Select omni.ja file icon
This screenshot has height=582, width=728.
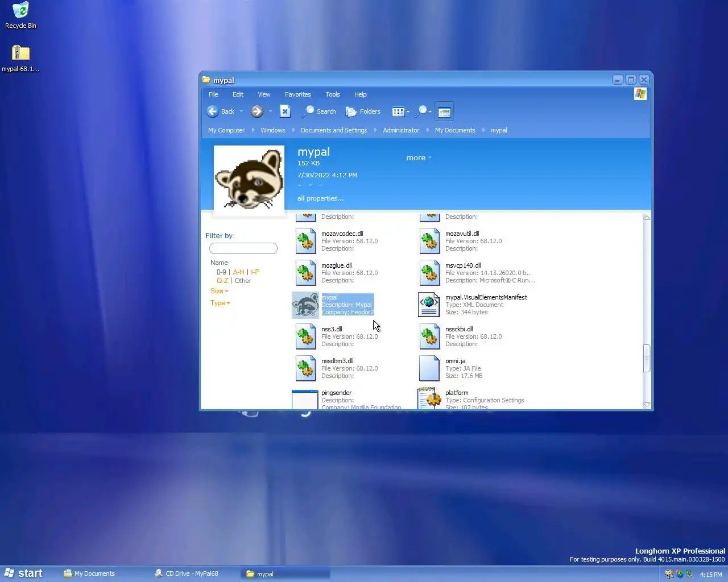pyautogui.click(x=429, y=368)
